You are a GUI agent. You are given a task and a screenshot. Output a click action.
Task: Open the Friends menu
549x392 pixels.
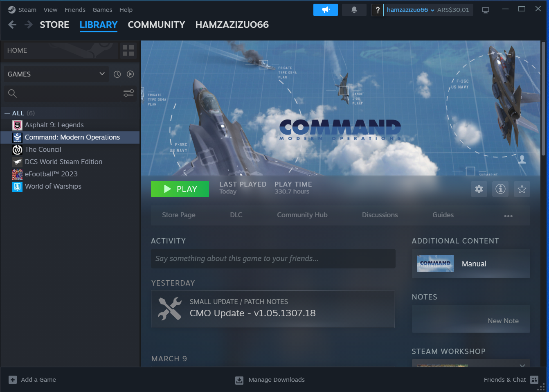tap(75, 10)
